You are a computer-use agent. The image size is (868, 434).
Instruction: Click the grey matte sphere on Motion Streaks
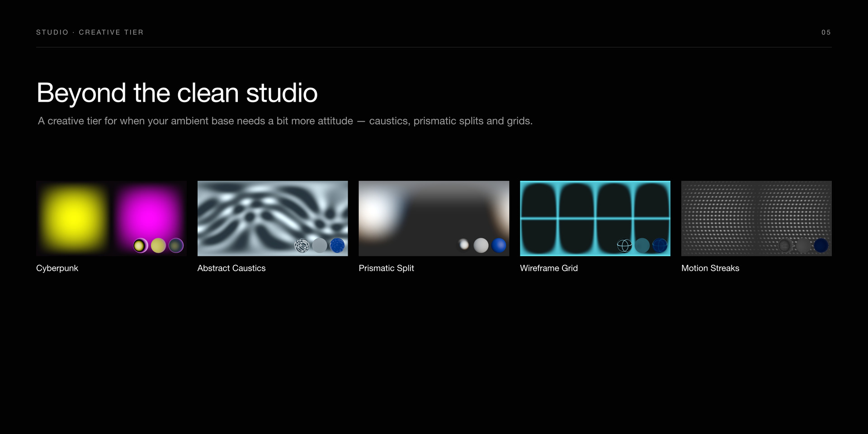click(803, 245)
